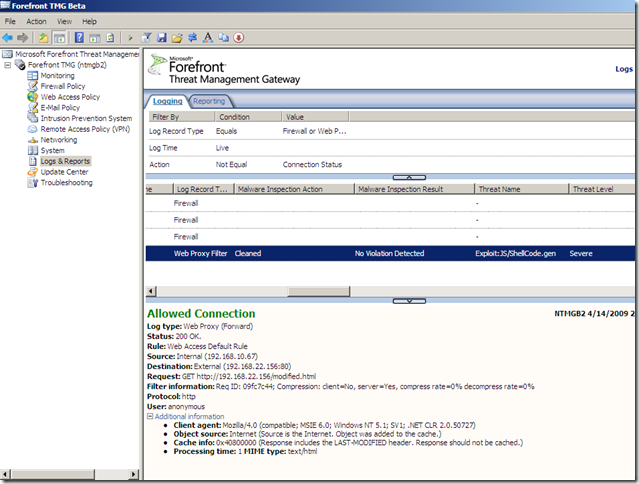Sort by Threat Level column header
The height and width of the screenshot is (484, 639).
point(602,189)
